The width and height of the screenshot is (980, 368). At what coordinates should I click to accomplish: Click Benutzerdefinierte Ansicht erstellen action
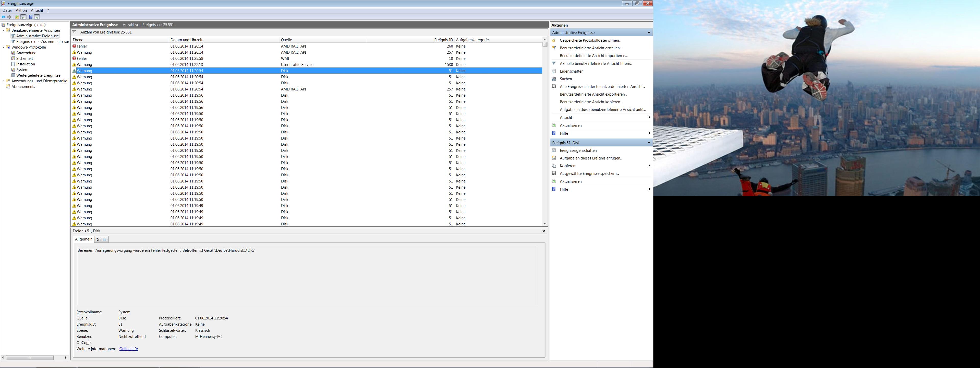coord(590,48)
